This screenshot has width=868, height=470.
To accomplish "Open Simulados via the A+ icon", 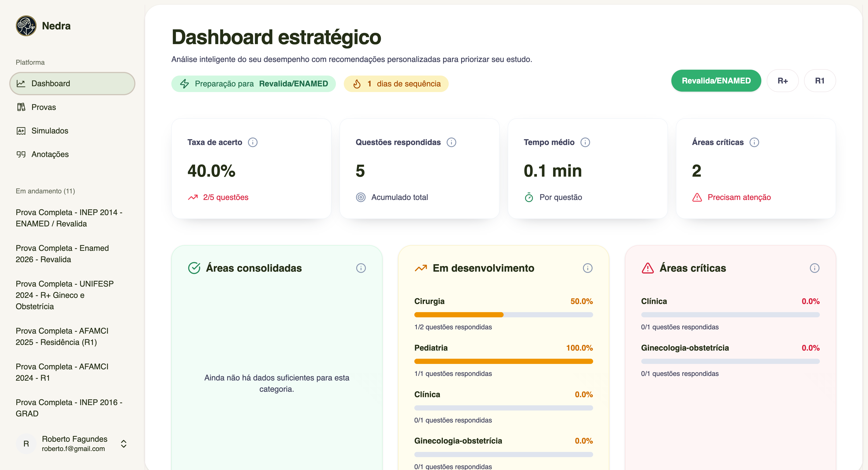I will pos(21,131).
